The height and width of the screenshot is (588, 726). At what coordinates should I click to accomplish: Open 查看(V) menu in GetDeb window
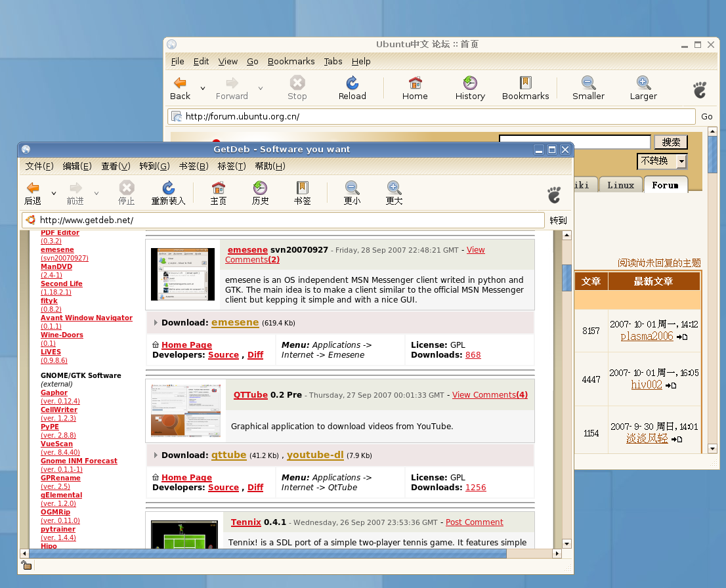tap(116, 166)
